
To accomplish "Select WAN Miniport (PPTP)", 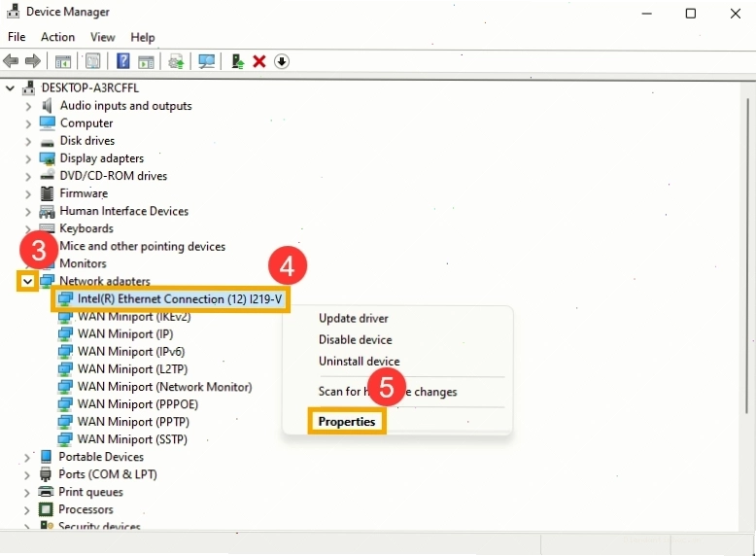I will click(x=133, y=422).
